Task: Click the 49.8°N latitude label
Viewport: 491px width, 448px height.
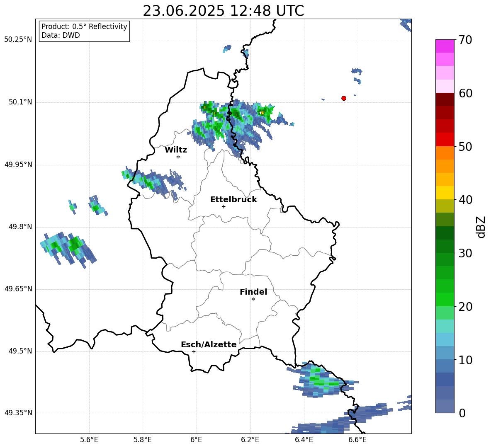Action: point(20,227)
